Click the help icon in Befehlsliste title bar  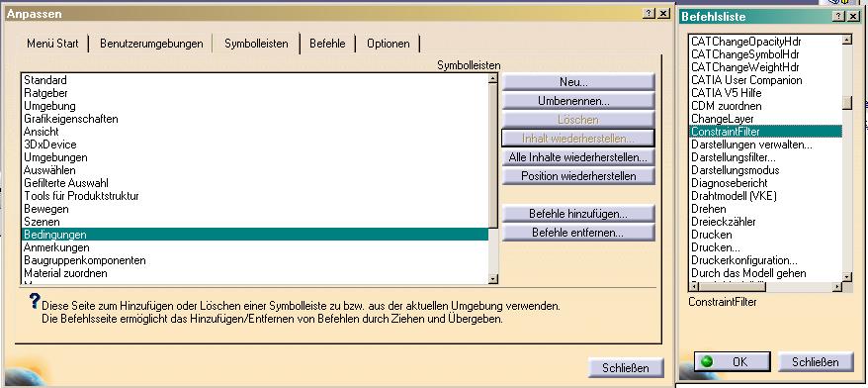839,16
